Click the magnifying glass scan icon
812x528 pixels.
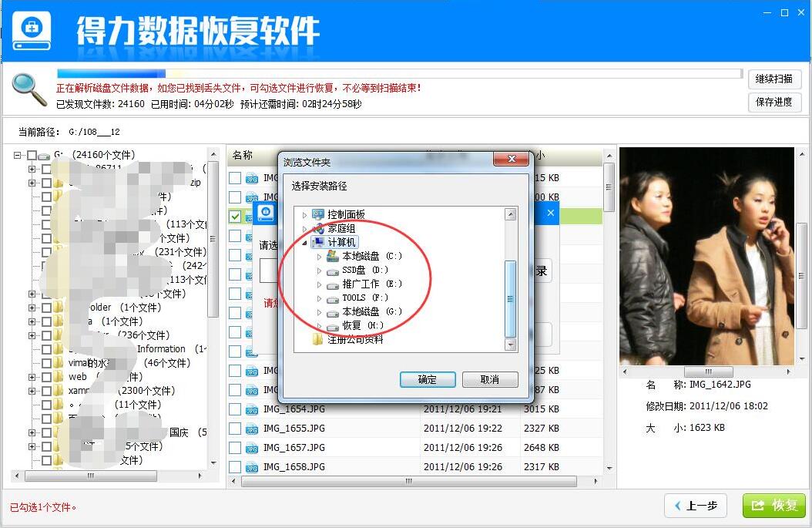pos(29,89)
